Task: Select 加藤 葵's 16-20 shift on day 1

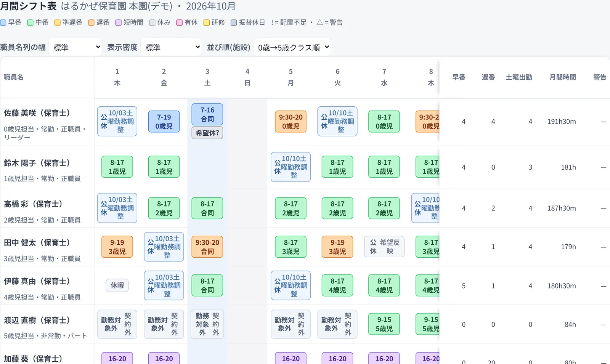Action: tap(117, 358)
